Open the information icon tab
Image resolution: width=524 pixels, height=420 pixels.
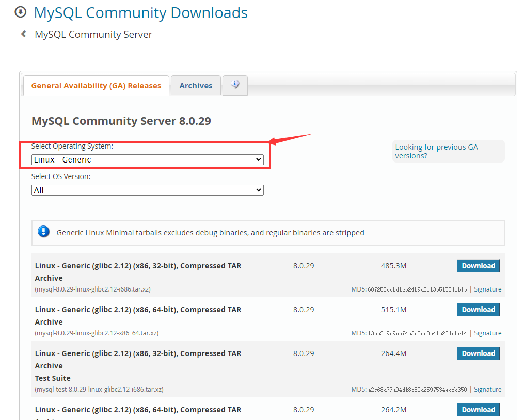235,85
